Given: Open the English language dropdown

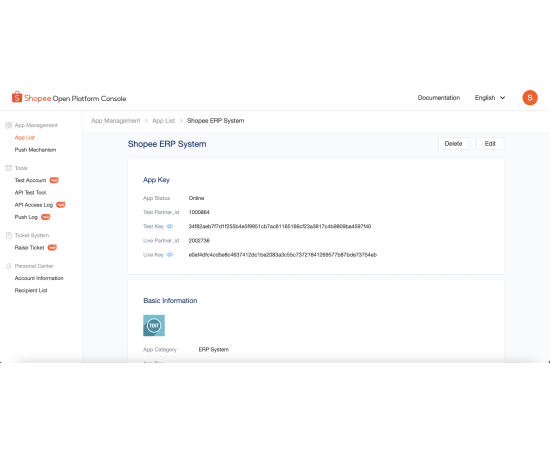Looking at the screenshot, I should click(x=490, y=98).
